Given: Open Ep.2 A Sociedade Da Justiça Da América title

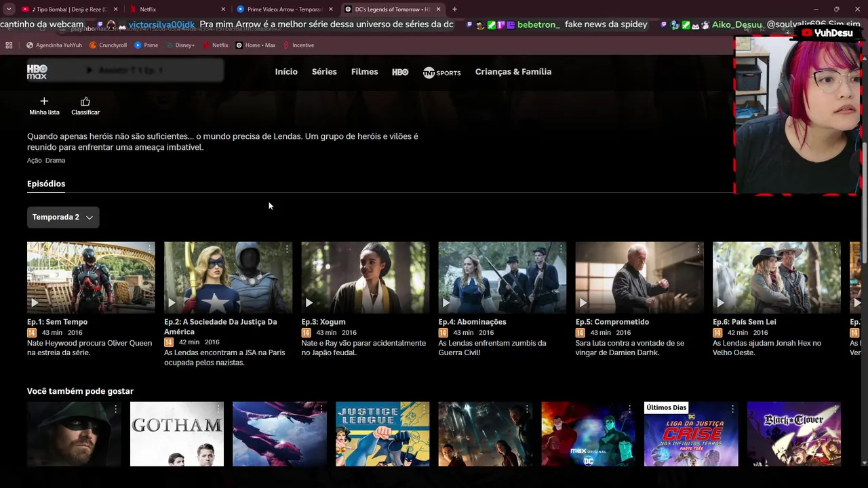Looking at the screenshot, I should [220, 327].
